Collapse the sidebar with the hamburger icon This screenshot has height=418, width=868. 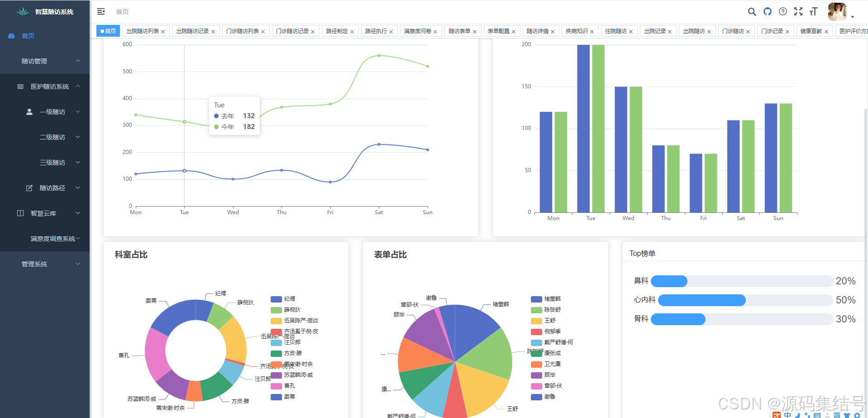click(101, 11)
